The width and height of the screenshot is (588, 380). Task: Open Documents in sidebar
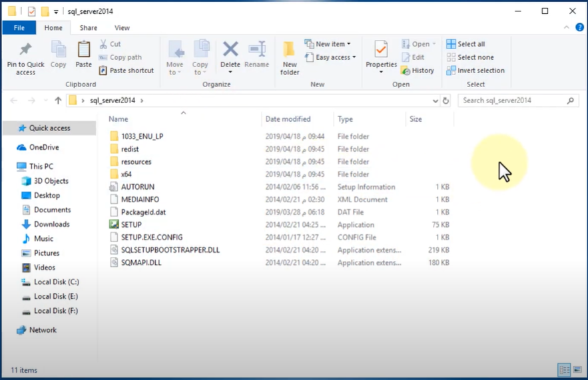pyautogui.click(x=53, y=210)
